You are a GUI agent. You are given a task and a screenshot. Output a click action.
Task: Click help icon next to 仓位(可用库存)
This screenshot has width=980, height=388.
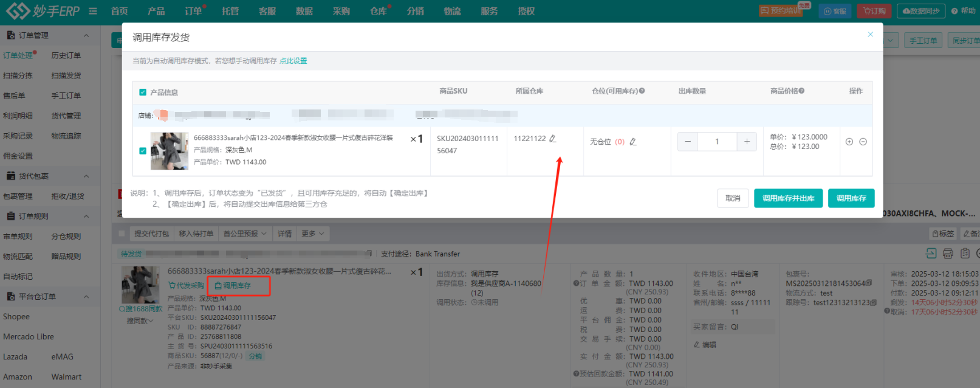point(642,91)
